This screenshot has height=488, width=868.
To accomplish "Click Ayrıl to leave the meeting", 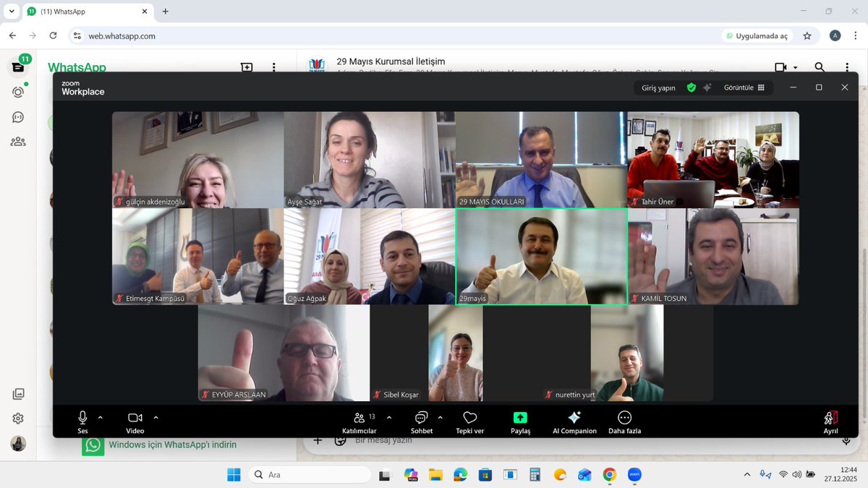I will click(x=830, y=422).
